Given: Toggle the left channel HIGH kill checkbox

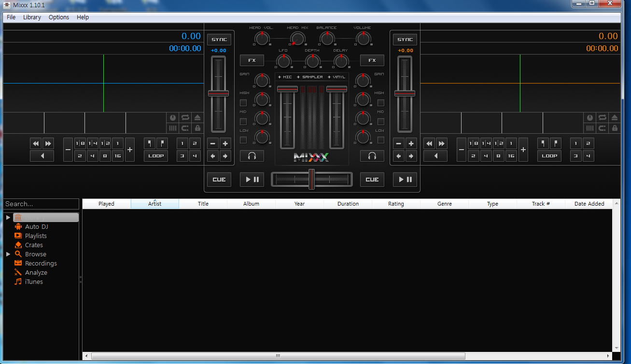Looking at the screenshot, I should [x=243, y=103].
